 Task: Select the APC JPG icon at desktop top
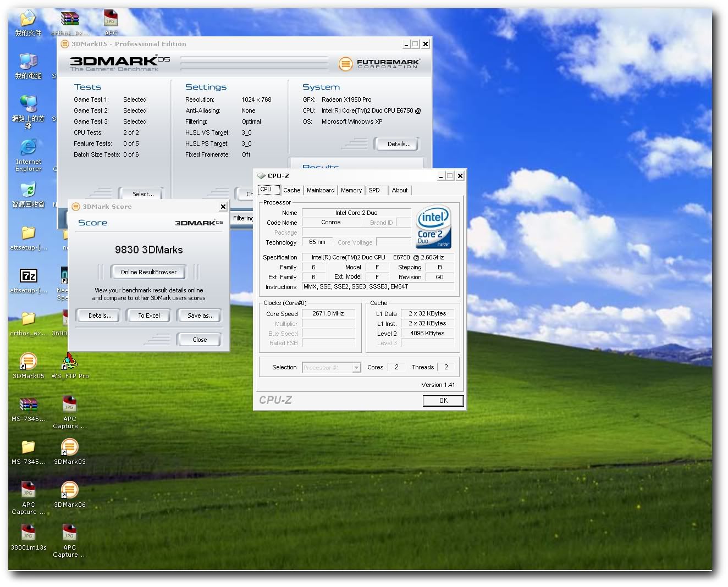point(111,19)
